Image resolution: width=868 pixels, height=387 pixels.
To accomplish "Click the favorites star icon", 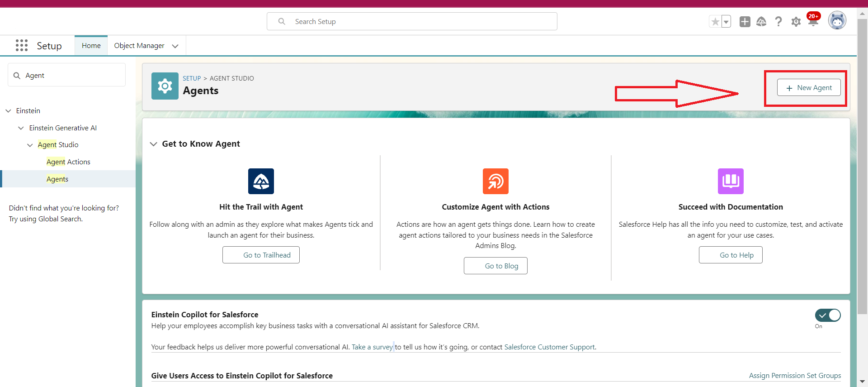I will pyautogui.click(x=715, y=22).
